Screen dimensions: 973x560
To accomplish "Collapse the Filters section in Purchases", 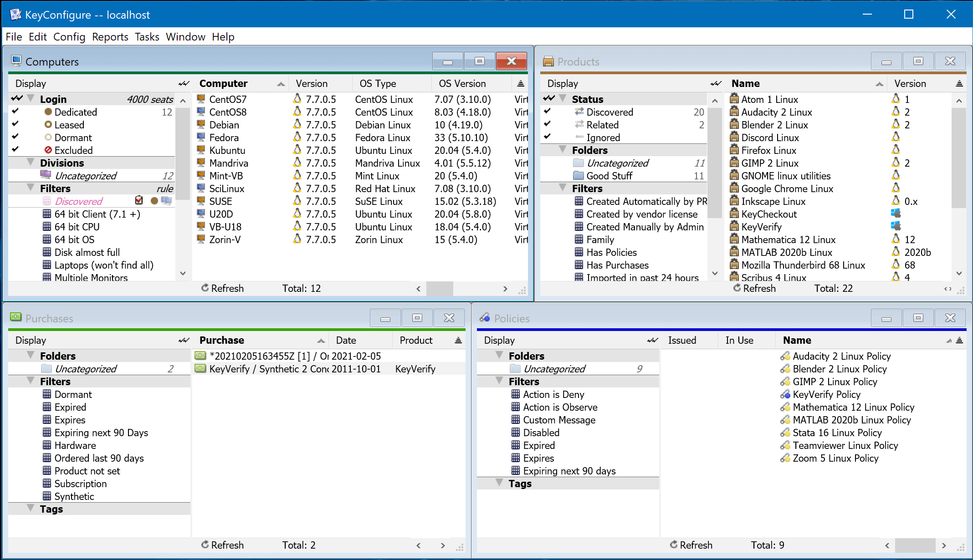I will click(x=30, y=381).
